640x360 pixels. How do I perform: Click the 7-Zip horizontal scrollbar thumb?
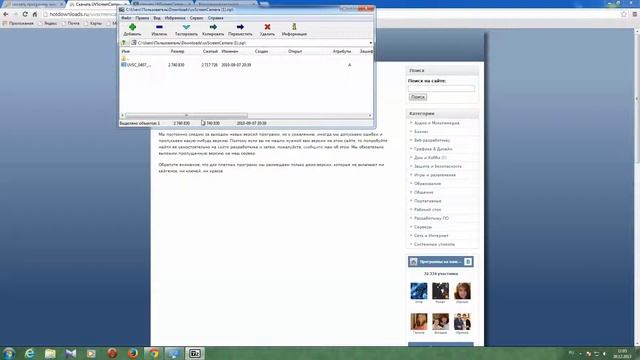click(x=186, y=116)
